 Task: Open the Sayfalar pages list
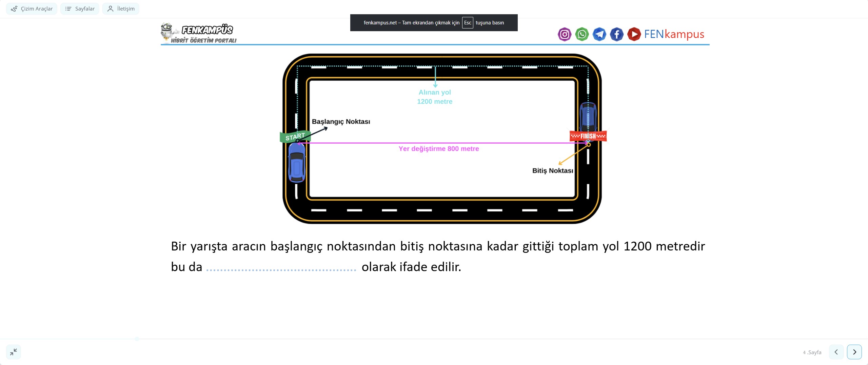80,9
